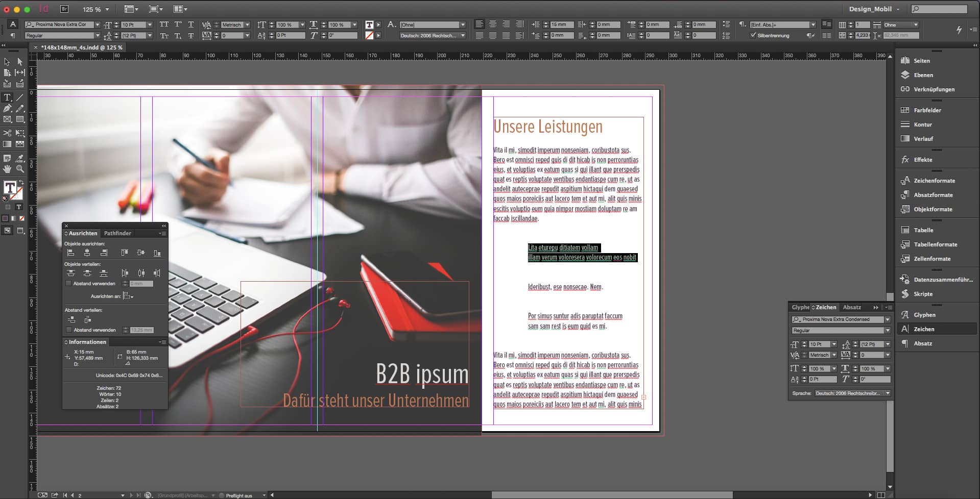Select the Hand tool
Screen dimensions: 980x499
click(x=7, y=168)
